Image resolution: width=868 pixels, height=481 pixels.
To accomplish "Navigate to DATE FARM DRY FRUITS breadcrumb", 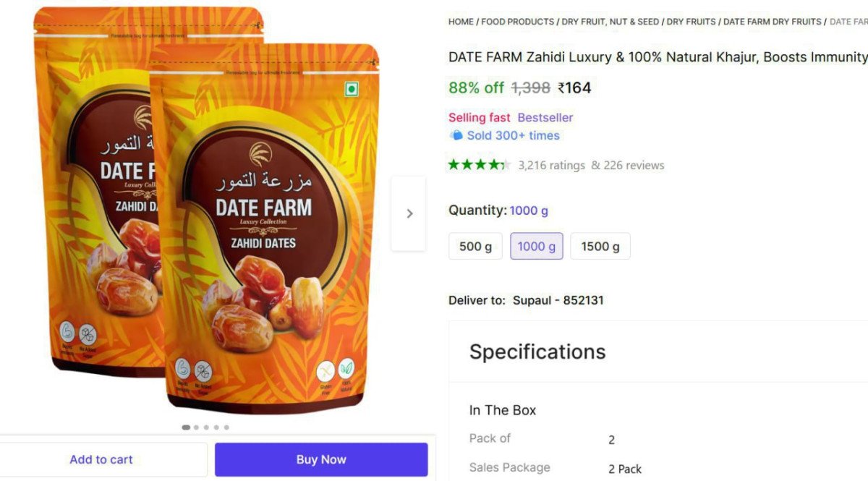I will coord(772,22).
